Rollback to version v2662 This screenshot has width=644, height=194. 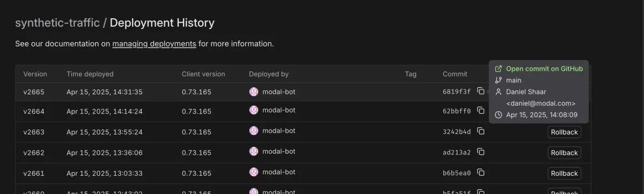click(564, 153)
